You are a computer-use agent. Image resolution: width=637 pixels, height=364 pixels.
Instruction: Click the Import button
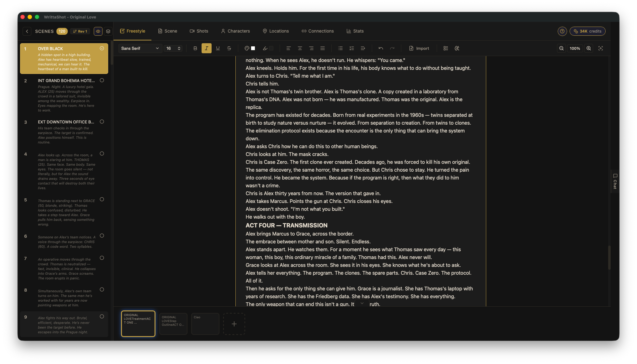419,48
